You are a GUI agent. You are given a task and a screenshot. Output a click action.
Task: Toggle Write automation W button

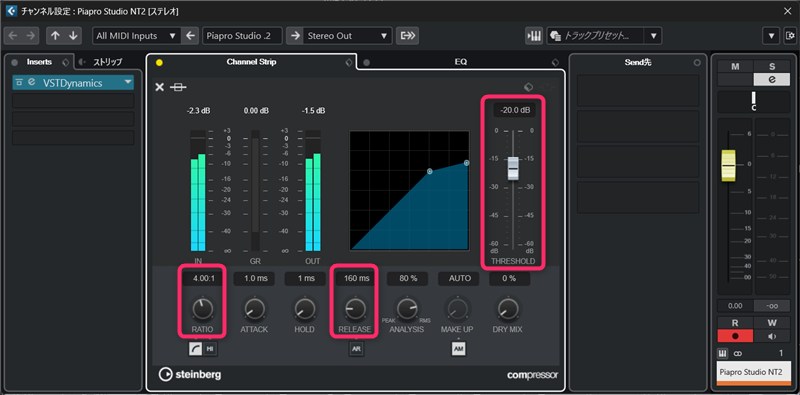point(771,324)
